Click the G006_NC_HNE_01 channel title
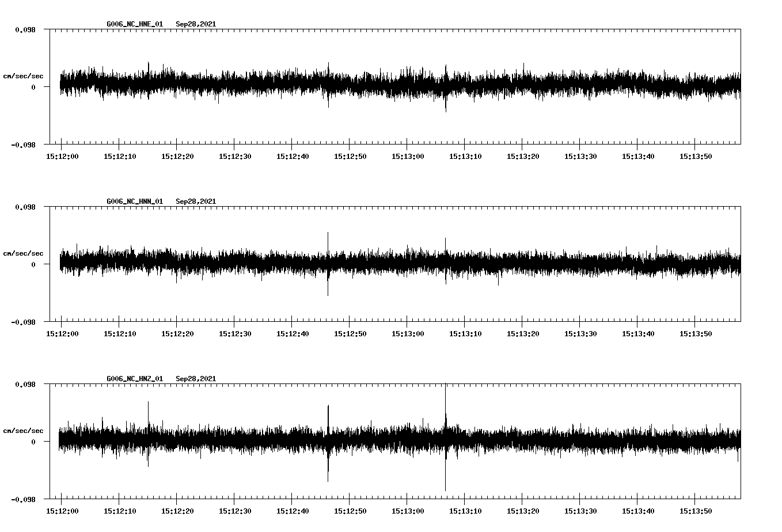 pos(135,24)
